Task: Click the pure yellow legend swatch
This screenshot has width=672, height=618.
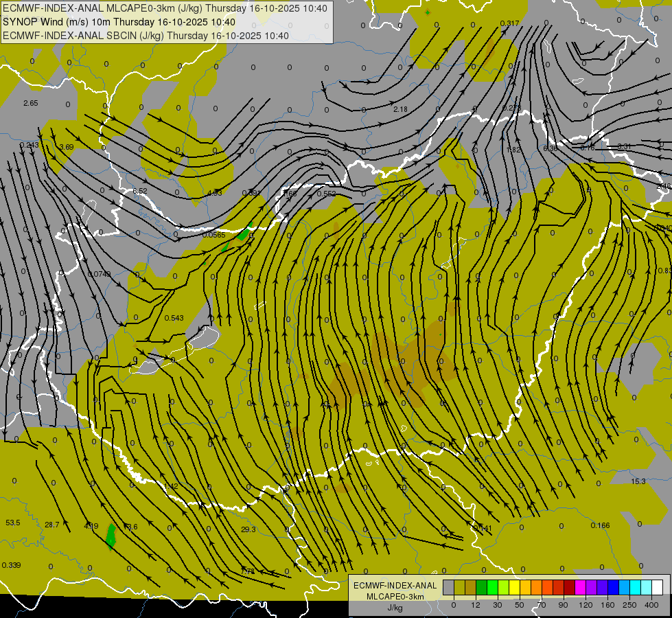Action: coord(515,587)
